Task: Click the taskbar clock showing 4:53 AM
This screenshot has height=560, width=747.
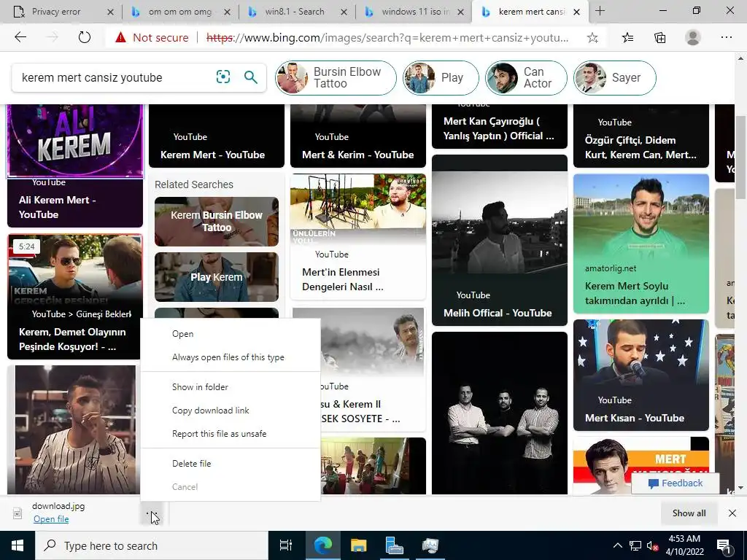Action: (x=685, y=545)
